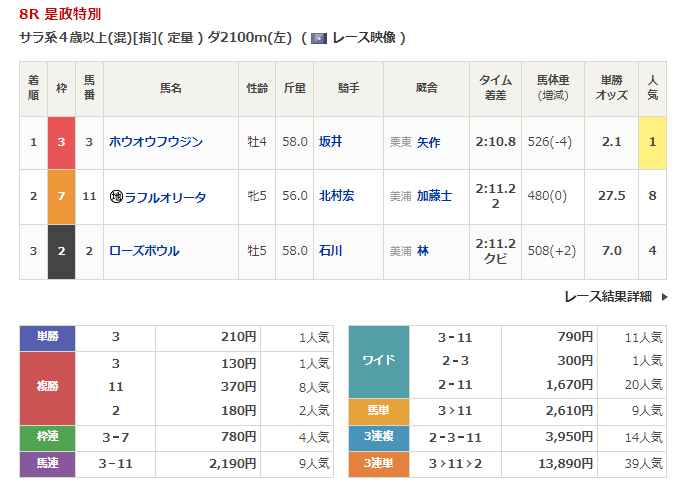View jockey 坂井 profile
The height and width of the screenshot is (485, 681).
tap(330, 142)
